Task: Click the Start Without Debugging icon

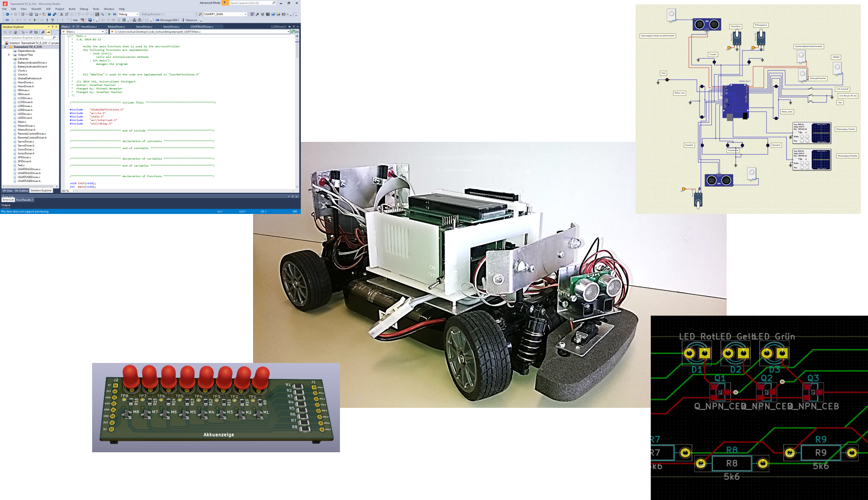Action: tap(115, 14)
